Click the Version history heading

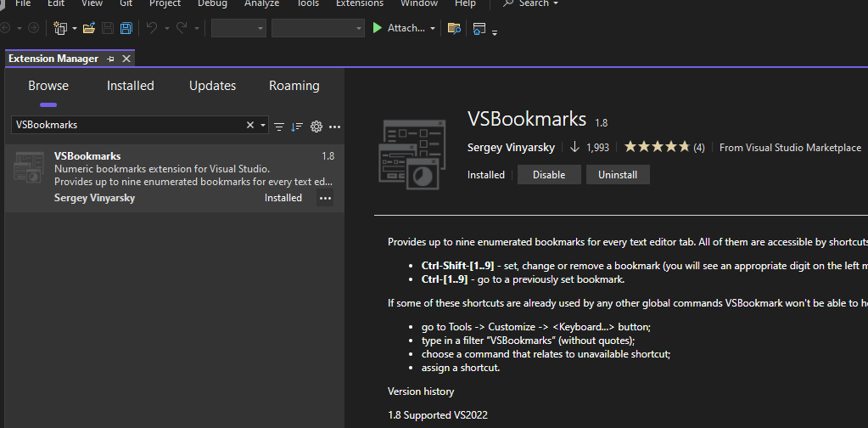[421, 391]
